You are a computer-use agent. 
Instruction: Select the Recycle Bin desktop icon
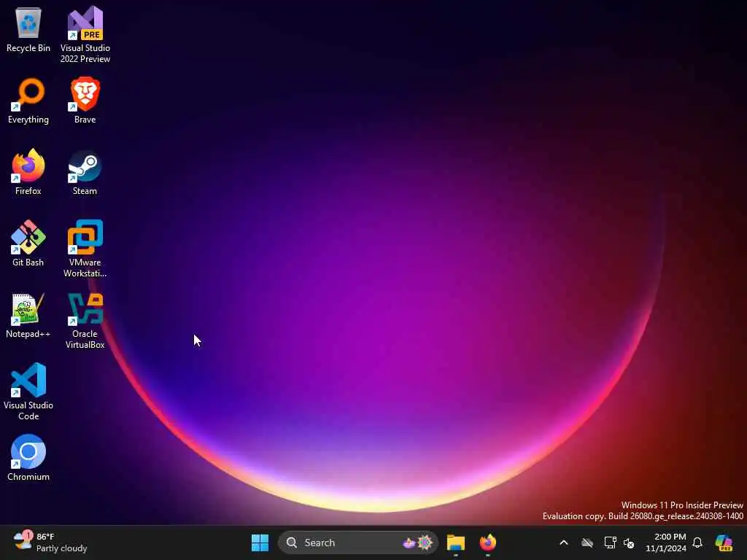[x=28, y=29]
